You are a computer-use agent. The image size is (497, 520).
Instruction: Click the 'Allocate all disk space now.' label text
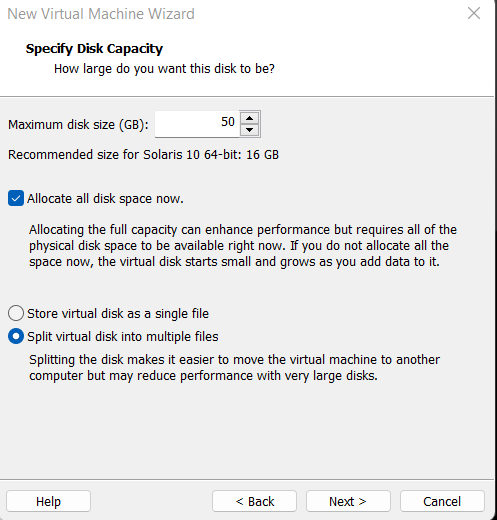click(105, 199)
